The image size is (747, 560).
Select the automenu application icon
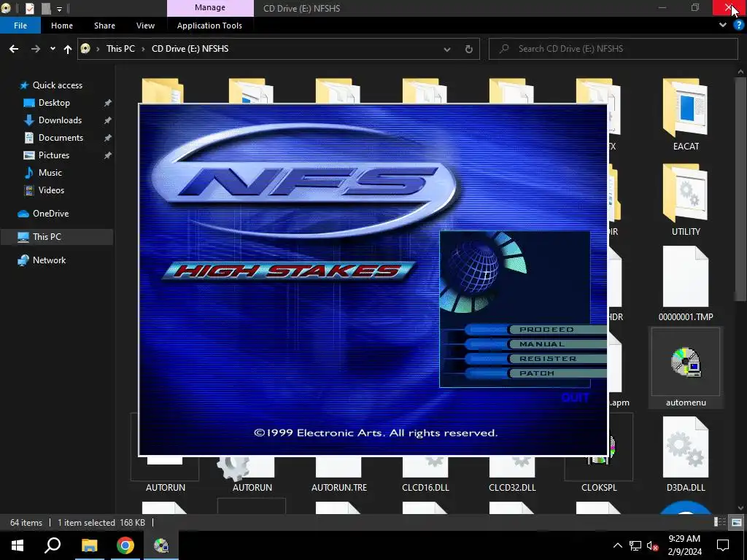[x=686, y=367]
